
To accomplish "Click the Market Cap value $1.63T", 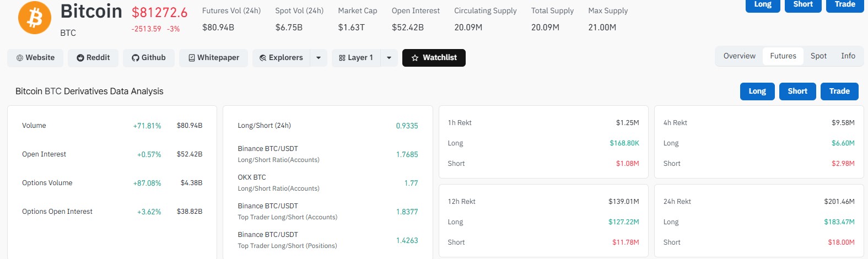I will pyautogui.click(x=351, y=28).
